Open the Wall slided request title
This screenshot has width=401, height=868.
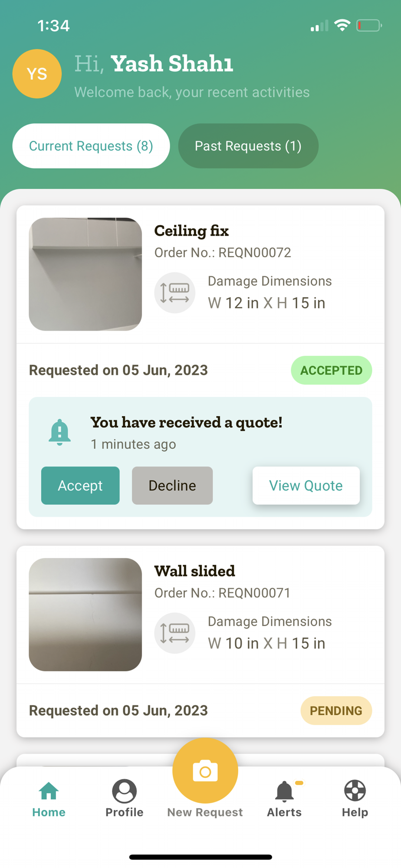point(194,571)
